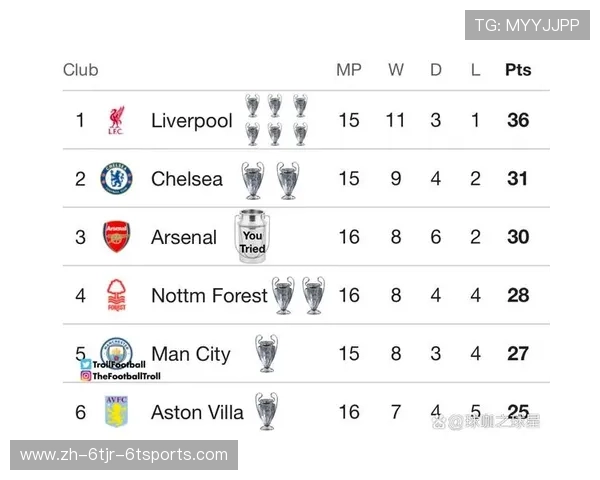
Task: Click the Instagram icon beside TheFootballTroll
Action: [x=86, y=376]
